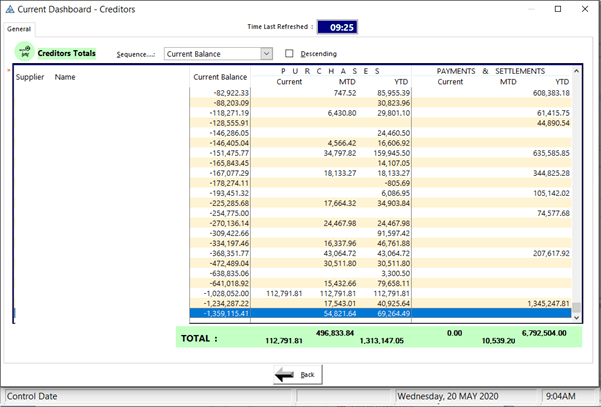Screen dimensions: 601x407
Task: Click the 54,821.64 MTD value in selected row
Action: tap(340, 313)
